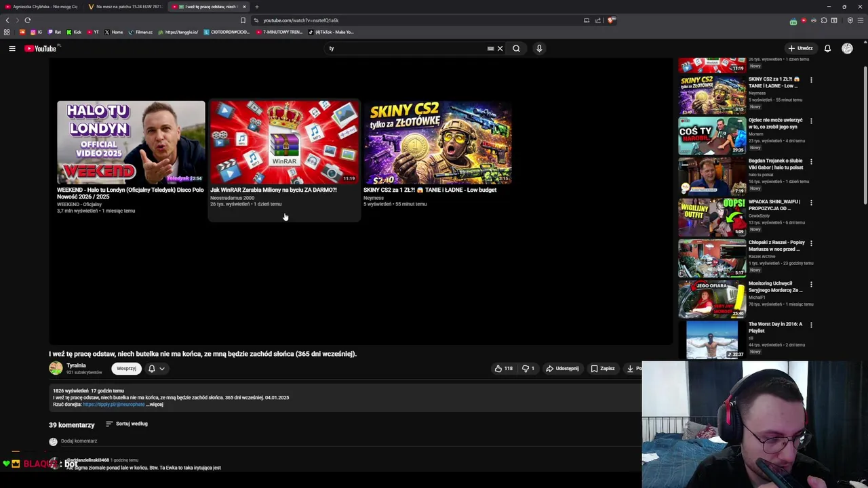868x488 pixels.
Task: Click the browser back arrow
Action: [7, 20]
